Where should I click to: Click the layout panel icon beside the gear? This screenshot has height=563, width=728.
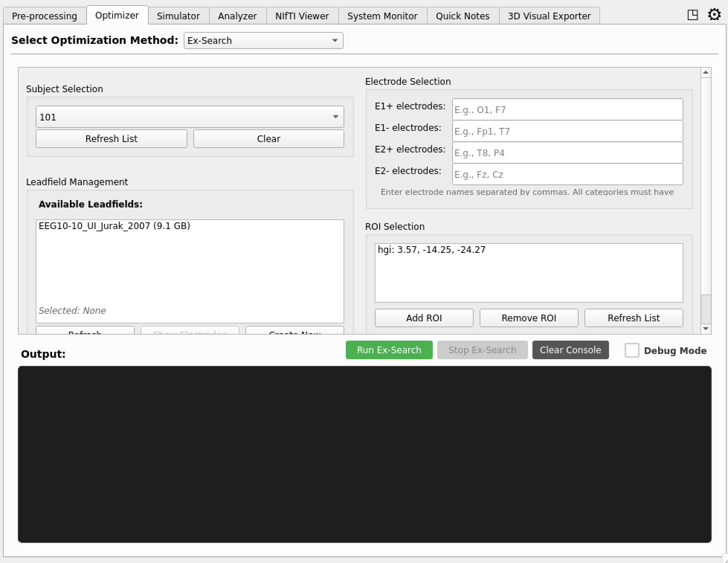pyautogui.click(x=693, y=15)
